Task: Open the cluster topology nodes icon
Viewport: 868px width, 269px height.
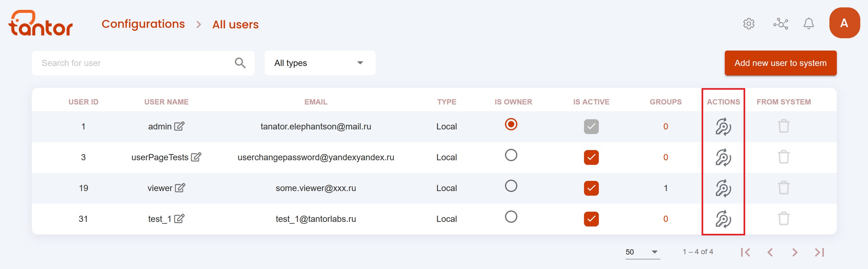Action: (x=781, y=24)
